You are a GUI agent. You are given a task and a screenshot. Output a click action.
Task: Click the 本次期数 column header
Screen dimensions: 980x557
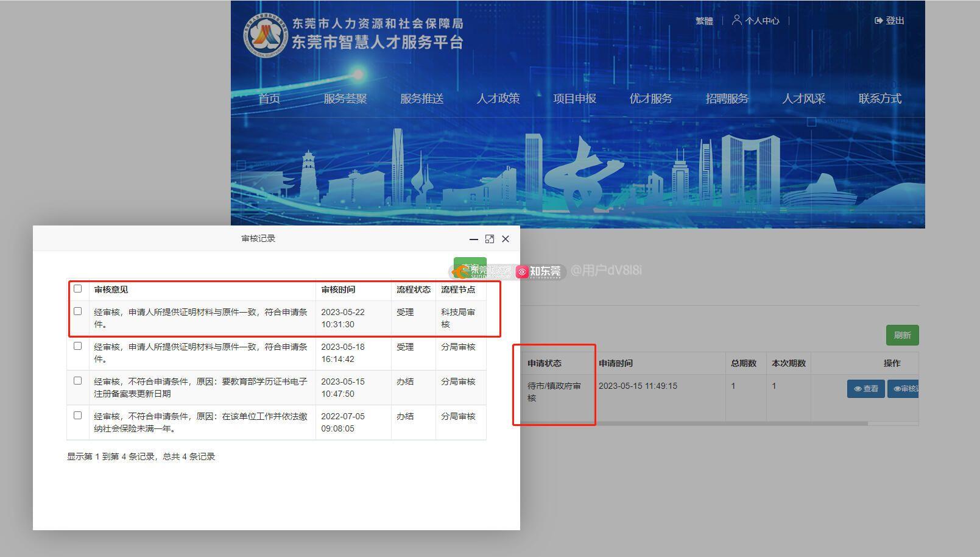[789, 363]
